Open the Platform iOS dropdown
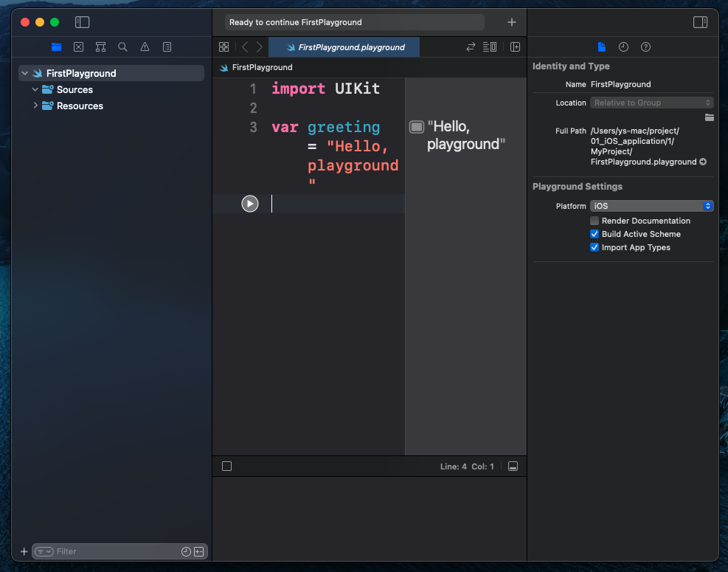Viewport: 728px width, 572px height. (651, 206)
